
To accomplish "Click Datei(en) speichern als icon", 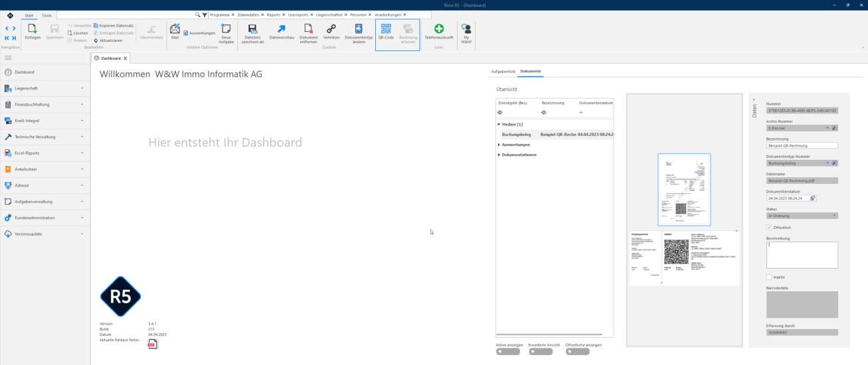I will click(x=252, y=29).
